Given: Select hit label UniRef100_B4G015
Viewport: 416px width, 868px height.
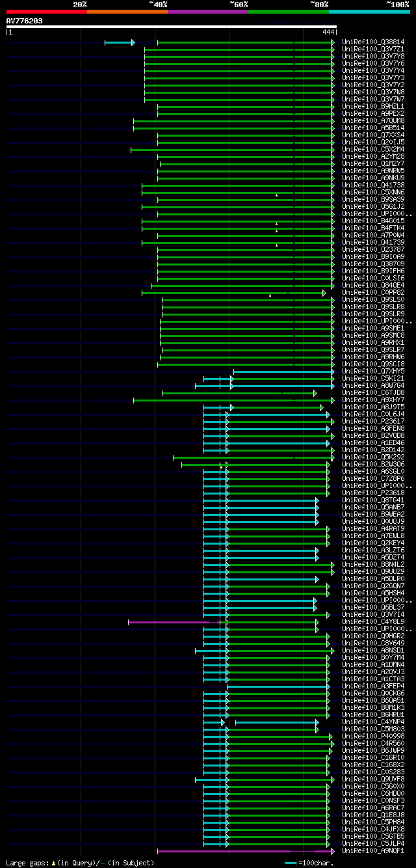Looking at the screenshot, I should (373, 221).
